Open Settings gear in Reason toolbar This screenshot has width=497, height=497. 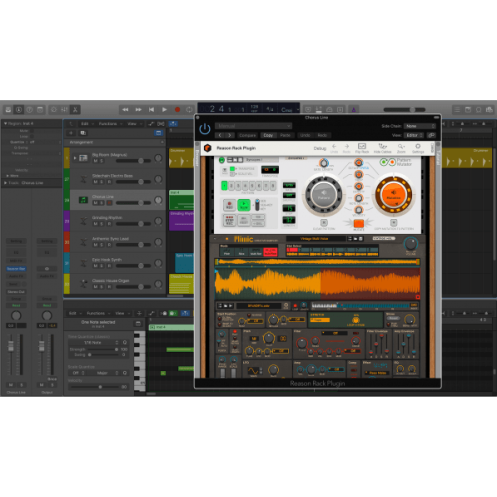[x=418, y=148]
